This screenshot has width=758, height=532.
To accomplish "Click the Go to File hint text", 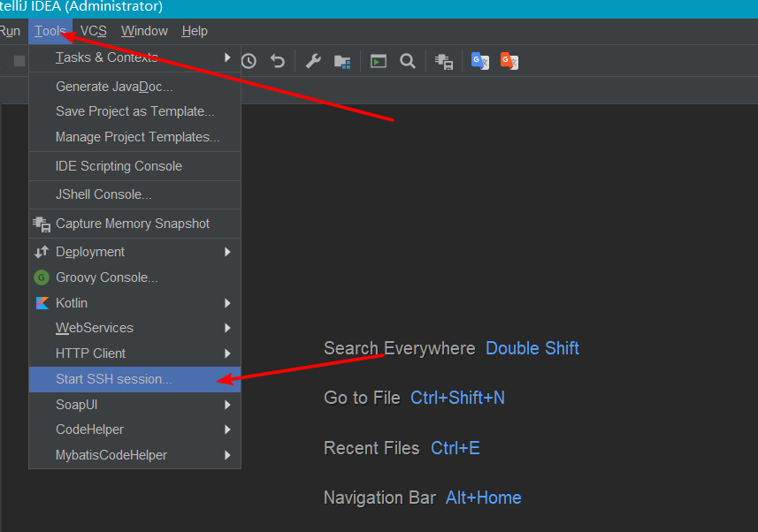I will coord(362,398).
